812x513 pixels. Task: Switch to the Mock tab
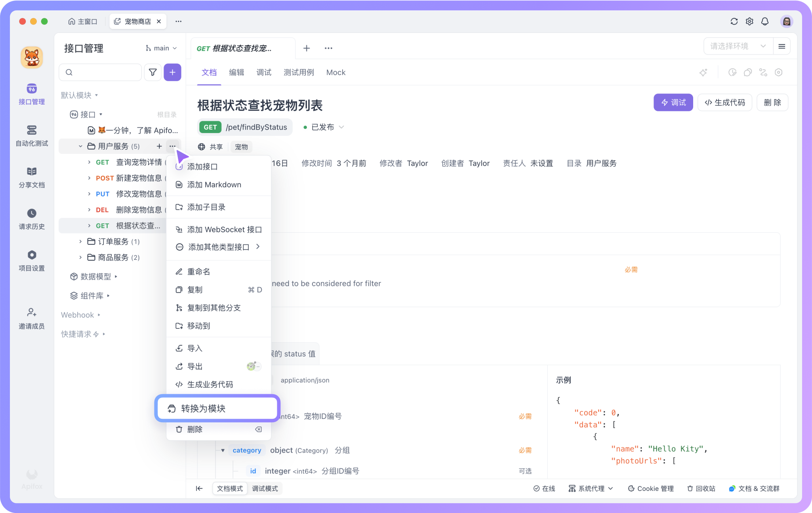pyautogui.click(x=335, y=72)
